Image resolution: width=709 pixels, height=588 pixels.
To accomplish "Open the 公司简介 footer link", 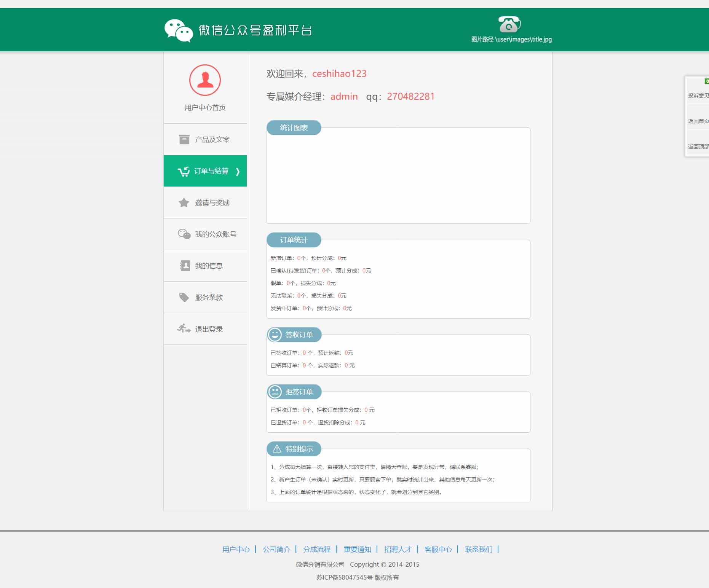I will 276,549.
